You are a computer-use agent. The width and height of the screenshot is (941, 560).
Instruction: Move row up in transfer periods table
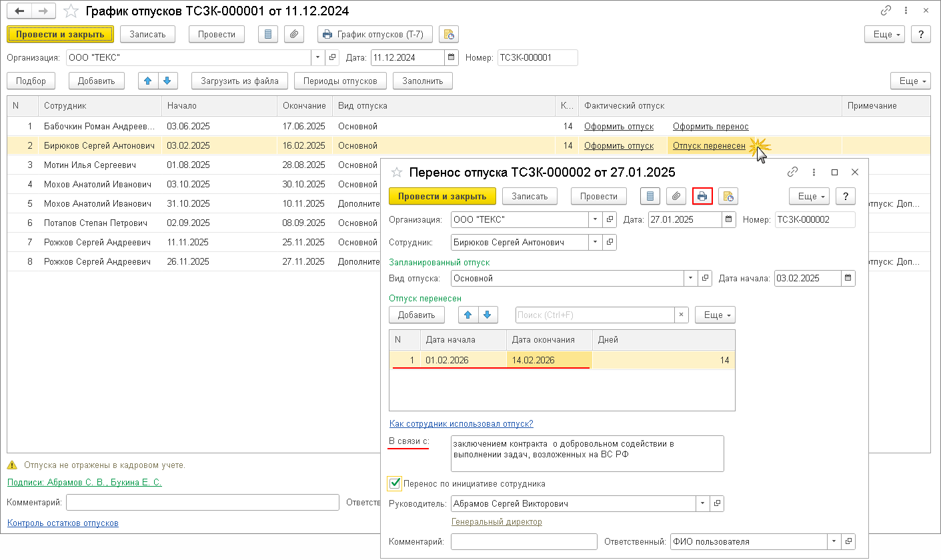466,315
